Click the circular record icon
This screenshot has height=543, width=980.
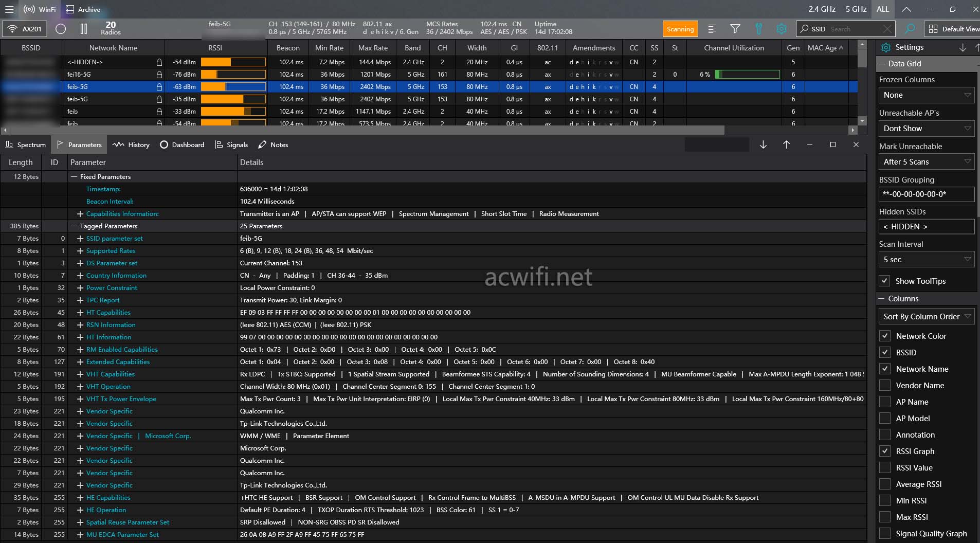pos(61,29)
